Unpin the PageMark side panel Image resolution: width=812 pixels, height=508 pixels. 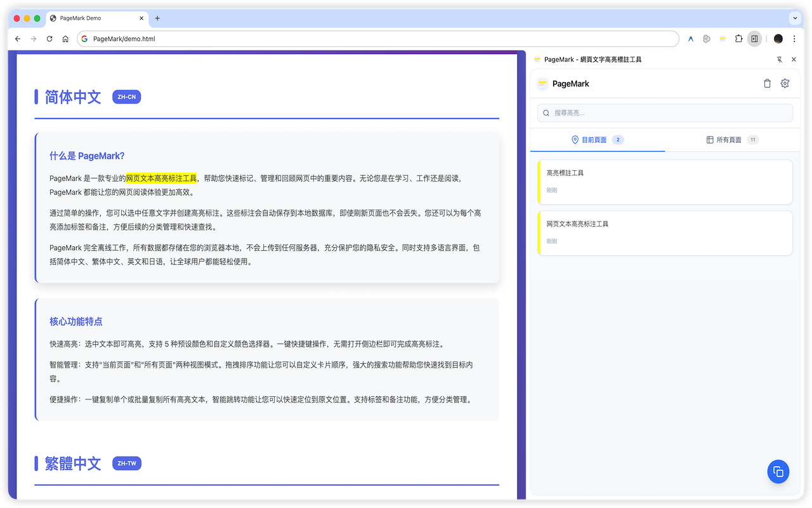[780, 59]
